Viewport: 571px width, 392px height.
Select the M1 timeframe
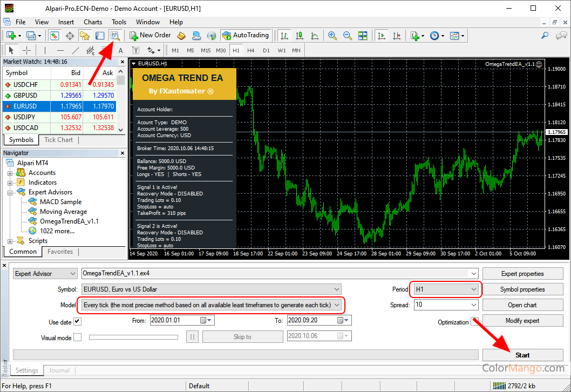175,50
